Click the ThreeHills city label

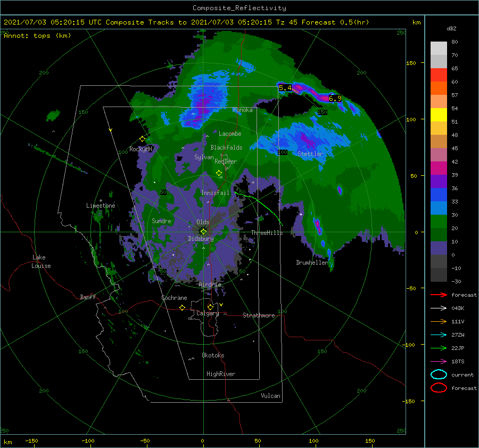[x=267, y=233]
